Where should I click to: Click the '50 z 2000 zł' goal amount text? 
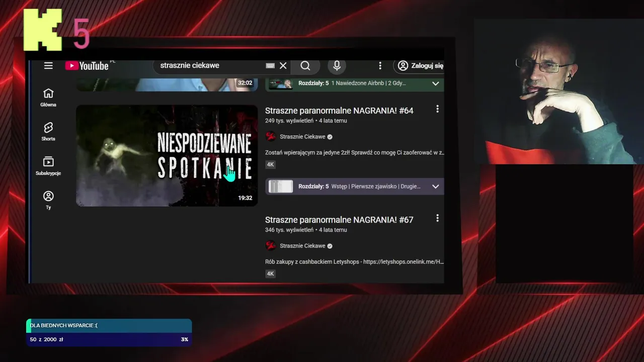tap(46, 339)
